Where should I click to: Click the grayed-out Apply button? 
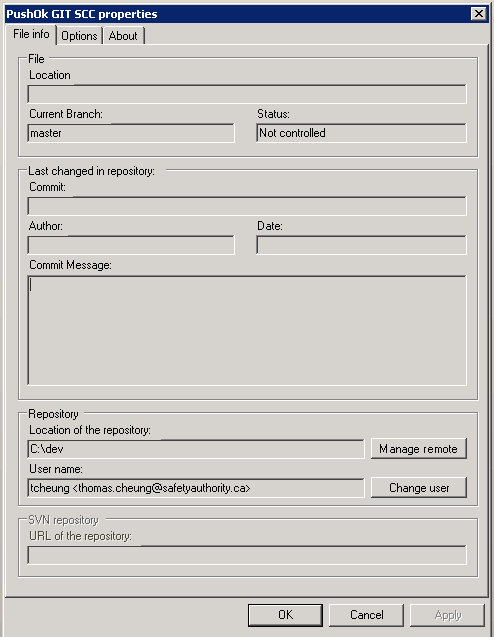[x=447, y=615]
